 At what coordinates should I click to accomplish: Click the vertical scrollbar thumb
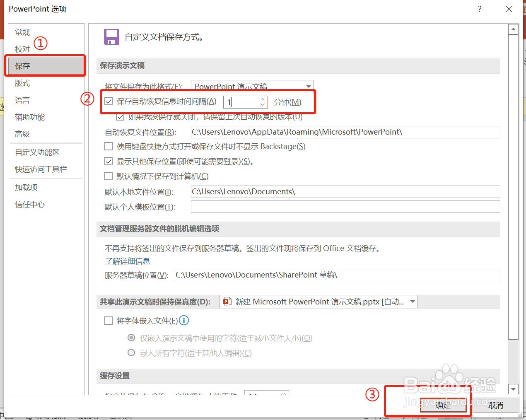click(514, 187)
